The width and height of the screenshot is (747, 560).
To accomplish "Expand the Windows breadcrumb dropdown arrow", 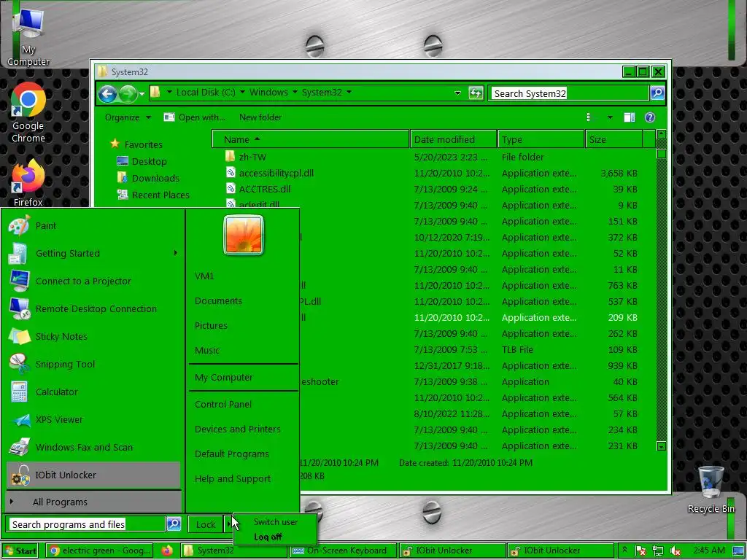I will pos(295,92).
